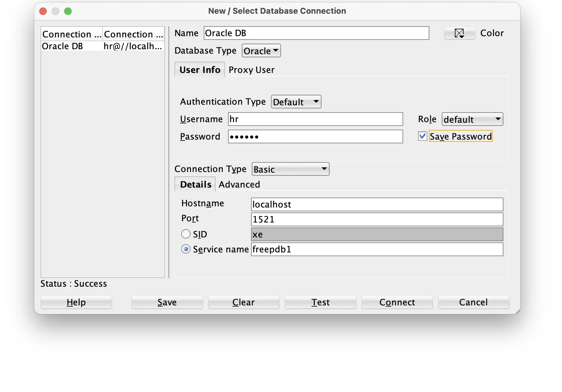Focus the Password field
Screen dimensions: 562x392
click(x=315, y=136)
